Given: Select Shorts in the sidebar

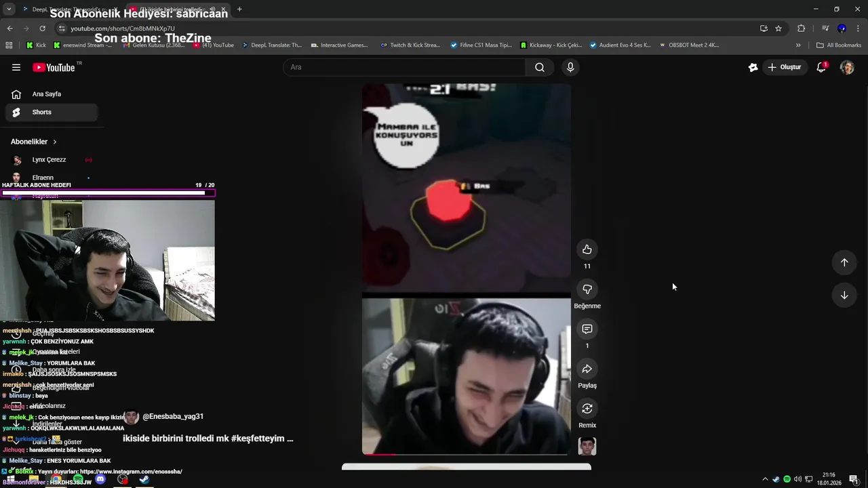Looking at the screenshot, I should click(x=52, y=112).
